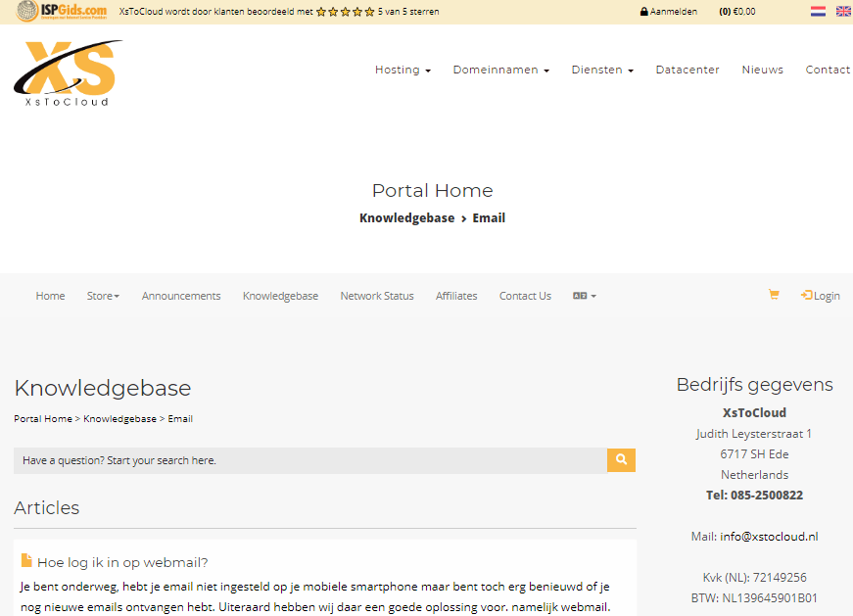Screen dimensions: 853x616
Task: Select Home in portal navigation
Action: [50, 296]
